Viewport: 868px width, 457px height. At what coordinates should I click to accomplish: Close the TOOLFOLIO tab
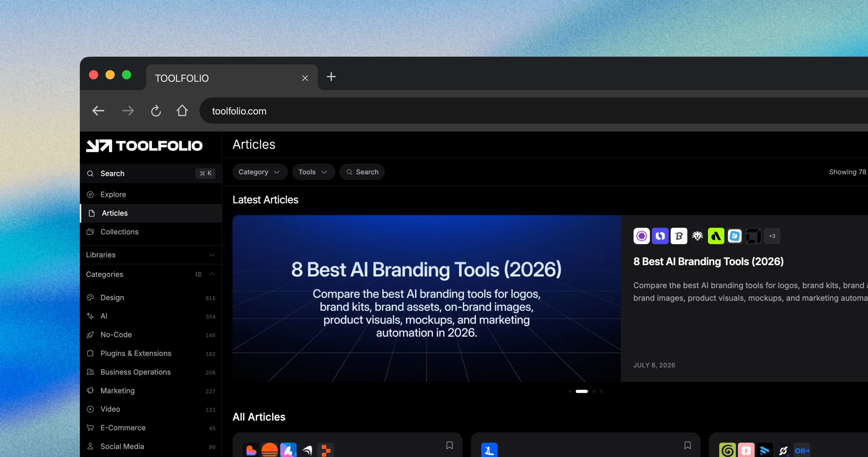[x=305, y=78]
